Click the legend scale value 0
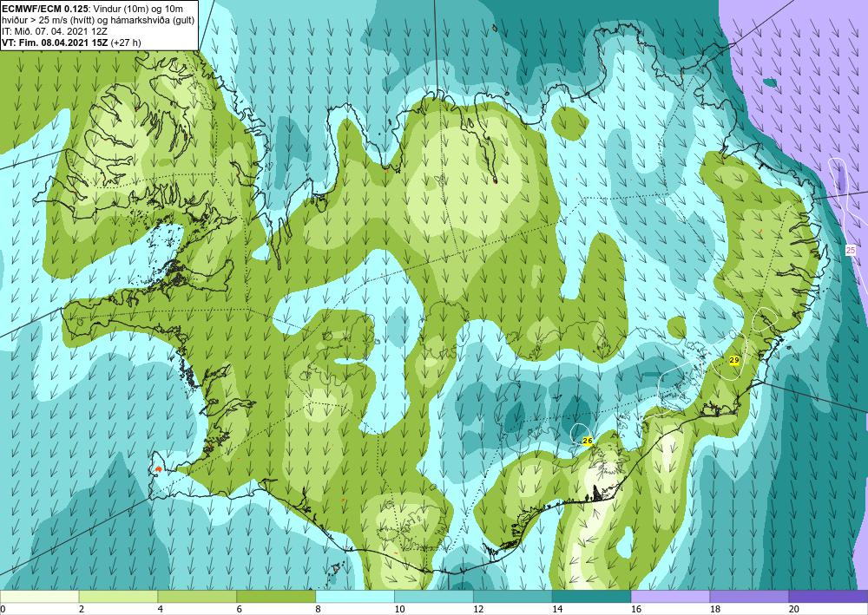The image size is (868, 615). [x=3, y=610]
